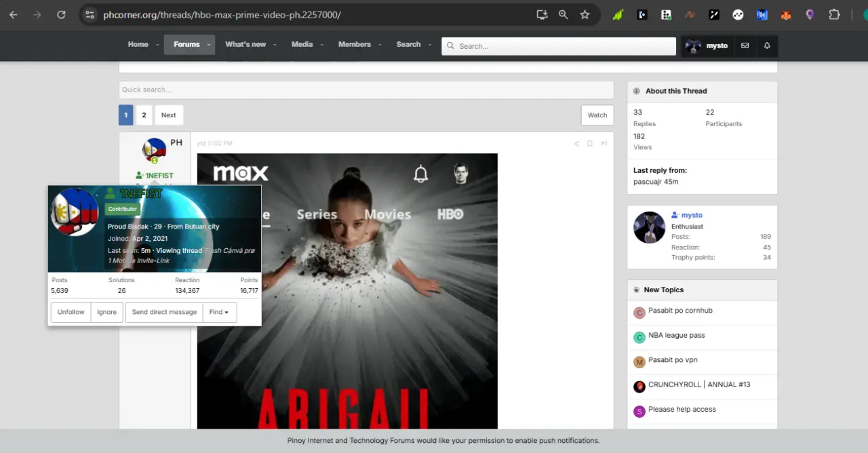
Task: Open topic Pleaase help access
Action: (x=682, y=409)
